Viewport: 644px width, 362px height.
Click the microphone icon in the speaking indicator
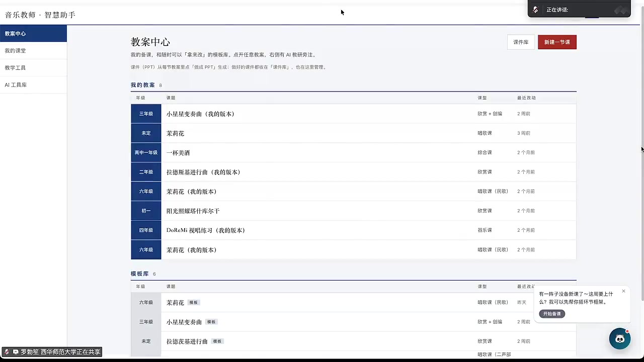coord(536,10)
